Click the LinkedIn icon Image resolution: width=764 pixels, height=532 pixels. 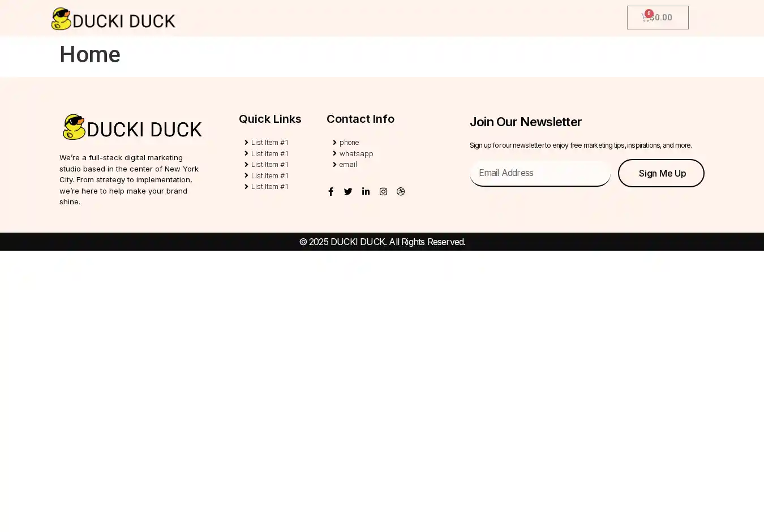pos(366,192)
